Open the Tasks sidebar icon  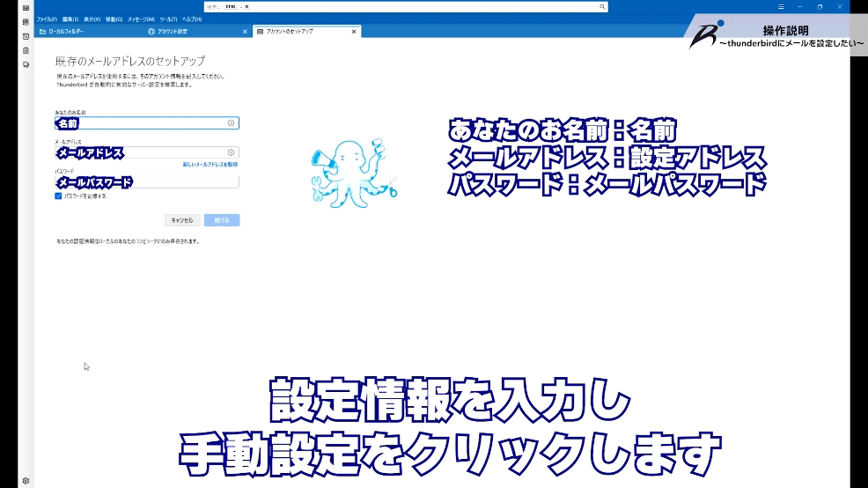(x=26, y=50)
